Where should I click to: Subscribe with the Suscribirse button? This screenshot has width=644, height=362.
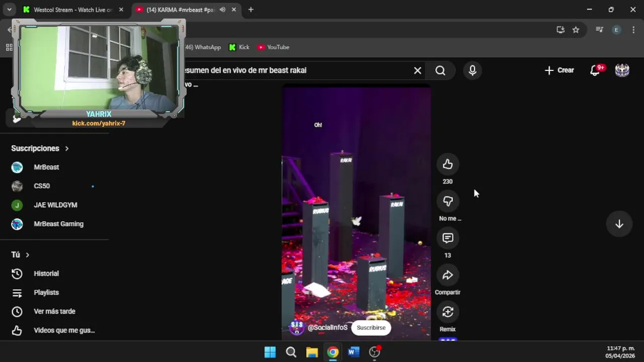[371, 328]
